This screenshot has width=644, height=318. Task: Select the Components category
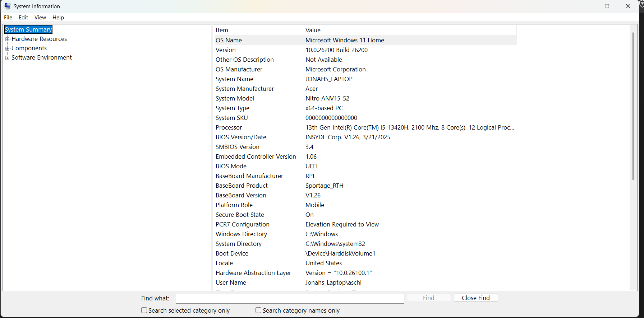click(x=29, y=48)
